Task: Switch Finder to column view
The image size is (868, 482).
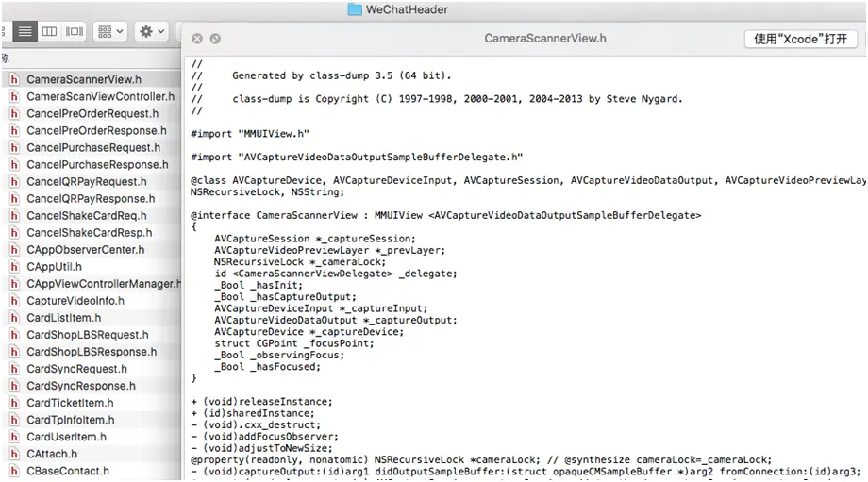Action: click(49, 31)
